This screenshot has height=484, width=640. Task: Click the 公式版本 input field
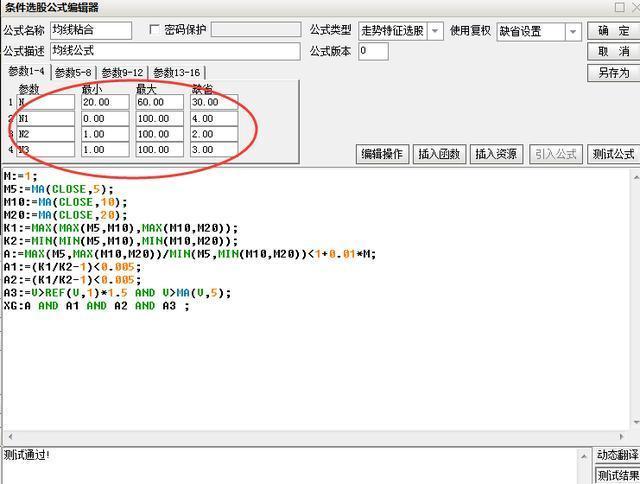coord(372,51)
